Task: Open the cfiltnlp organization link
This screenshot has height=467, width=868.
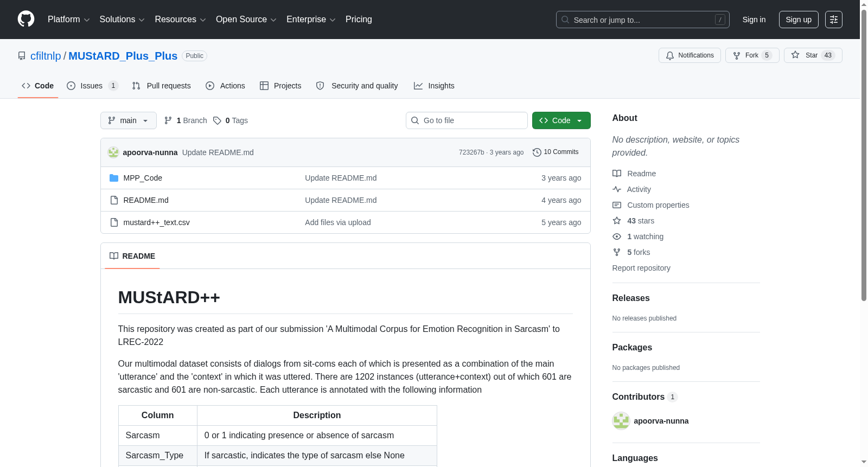Action: pos(46,56)
